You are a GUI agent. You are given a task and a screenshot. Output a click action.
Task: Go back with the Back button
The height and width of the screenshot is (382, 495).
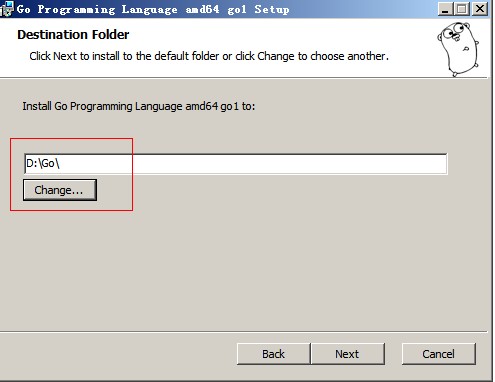[x=273, y=354]
